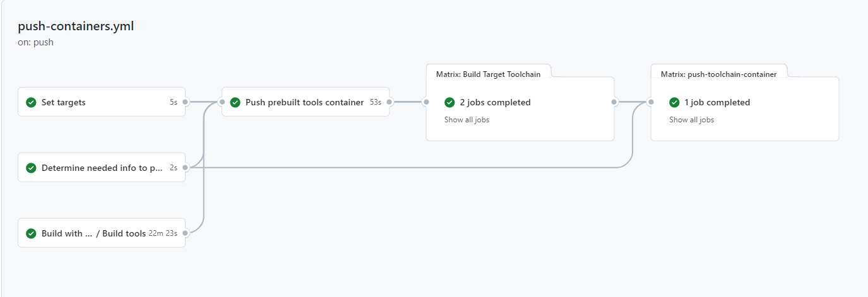Click the 22m 23s duration on Build tools
This screenshot has width=868, height=297.
click(163, 233)
